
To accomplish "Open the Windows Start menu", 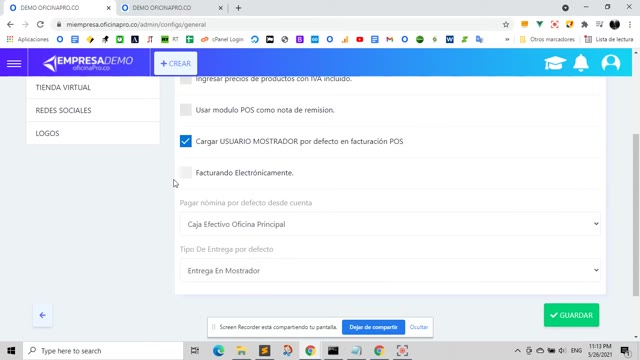I will tap(11, 351).
